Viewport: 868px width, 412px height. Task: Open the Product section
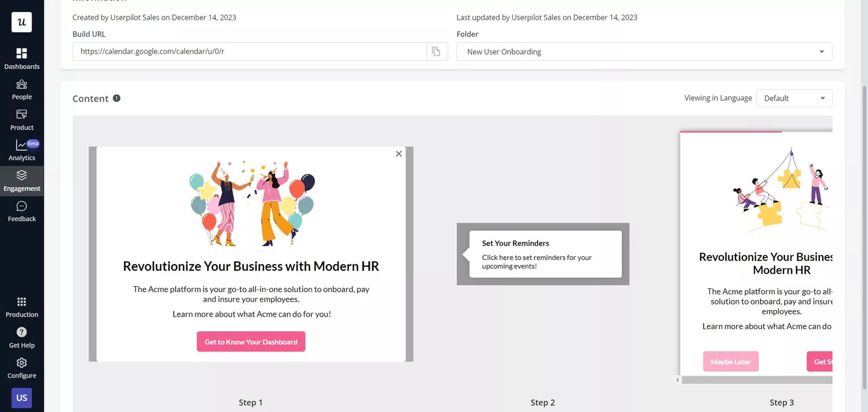tap(22, 120)
